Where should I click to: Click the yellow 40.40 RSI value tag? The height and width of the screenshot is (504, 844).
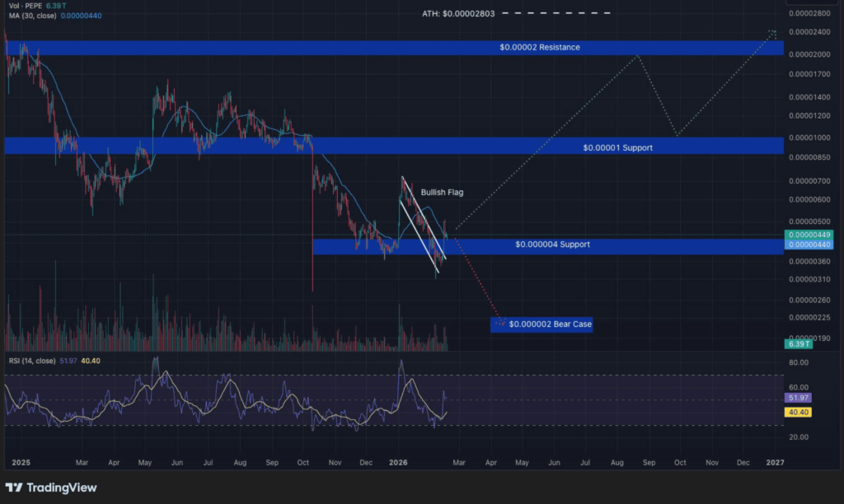tap(798, 412)
